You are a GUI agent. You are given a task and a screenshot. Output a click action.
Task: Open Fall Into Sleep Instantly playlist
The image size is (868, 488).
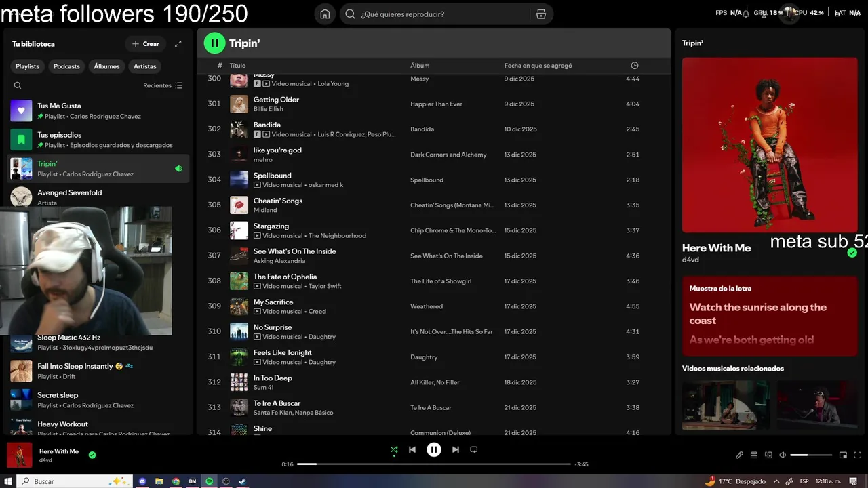click(x=98, y=371)
